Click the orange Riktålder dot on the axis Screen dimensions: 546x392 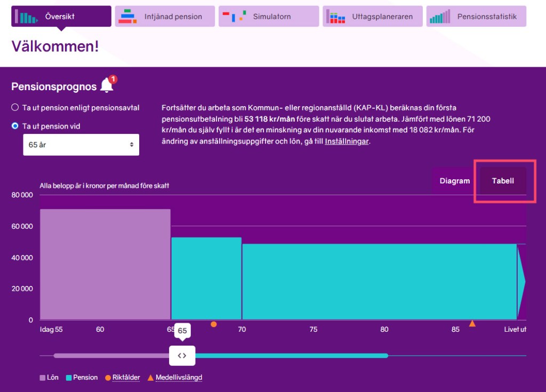click(x=213, y=324)
